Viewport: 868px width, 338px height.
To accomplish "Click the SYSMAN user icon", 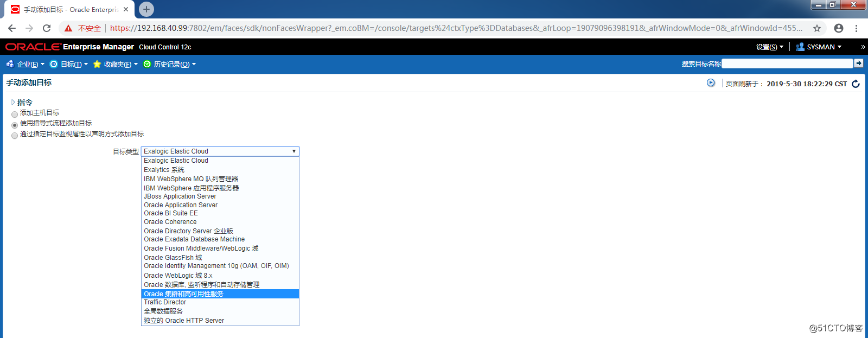I will pos(800,47).
